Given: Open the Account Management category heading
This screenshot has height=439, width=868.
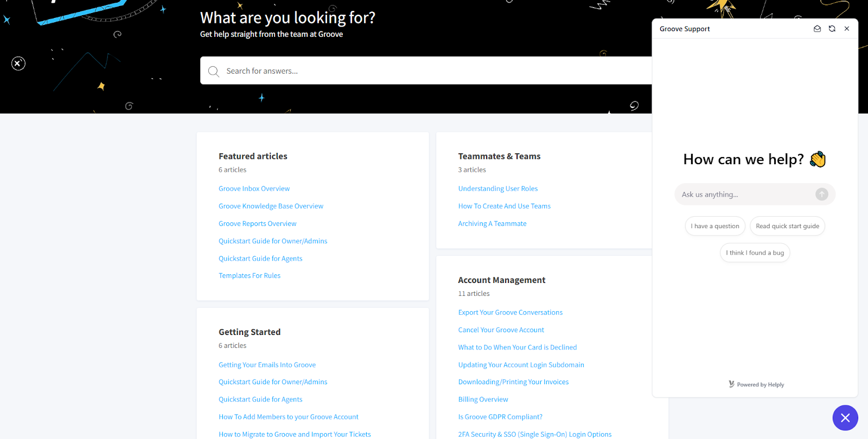Looking at the screenshot, I should pyautogui.click(x=502, y=280).
